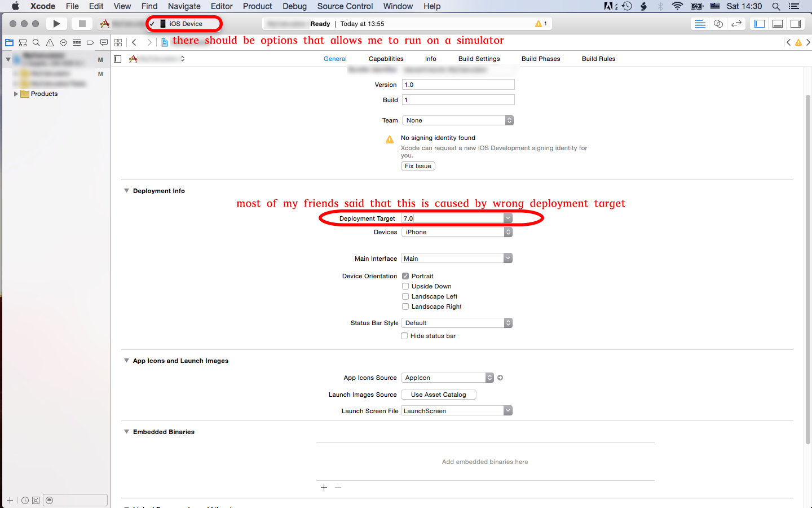The image size is (812, 508).
Task: Open App Icons Source dropdown
Action: click(448, 378)
